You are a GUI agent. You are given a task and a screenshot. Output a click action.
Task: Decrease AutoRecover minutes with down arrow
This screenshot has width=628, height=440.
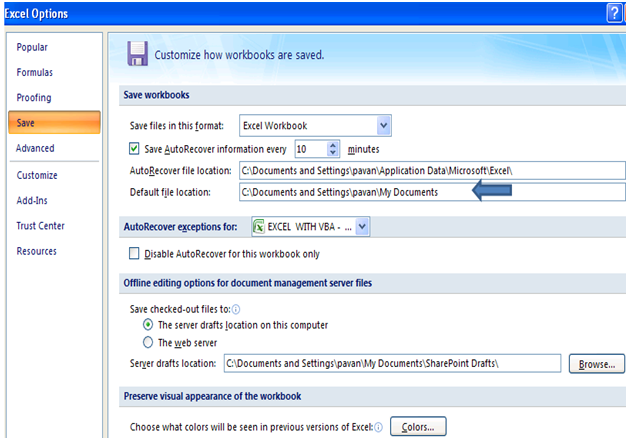pyautogui.click(x=332, y=153)
